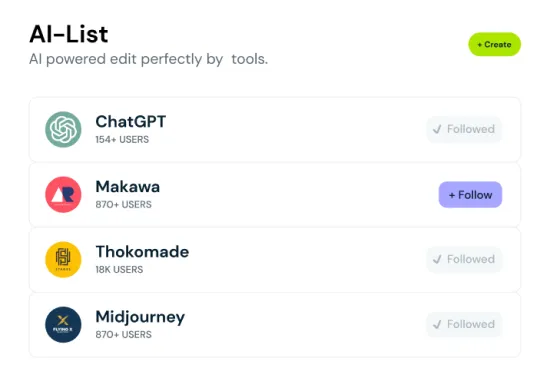This screenshot has height=385, width=550.
Task: Open the Midjourney list entry title
Action: 140,317
